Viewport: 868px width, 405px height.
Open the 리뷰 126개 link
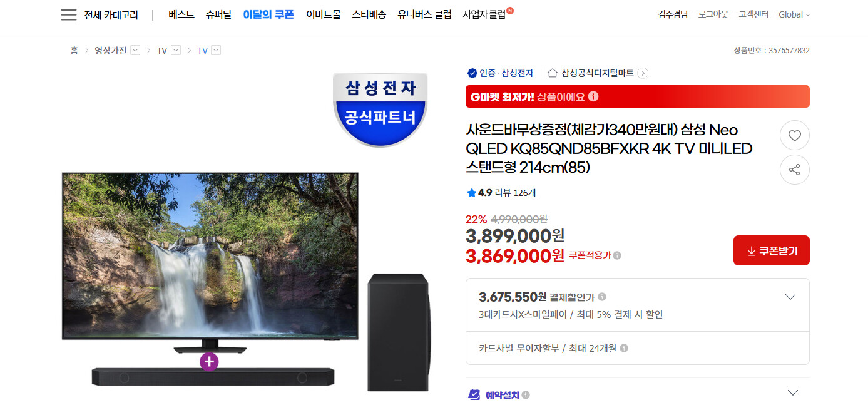515,193
